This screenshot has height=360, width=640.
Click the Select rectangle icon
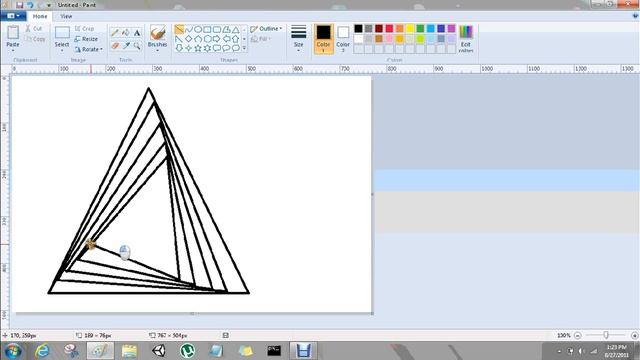tap(62, 33)
